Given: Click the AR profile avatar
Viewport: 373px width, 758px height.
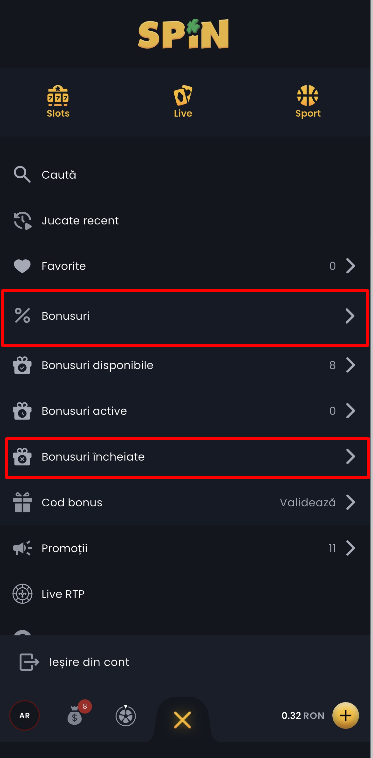Looking at the screenshot, I should pos(24,715).
